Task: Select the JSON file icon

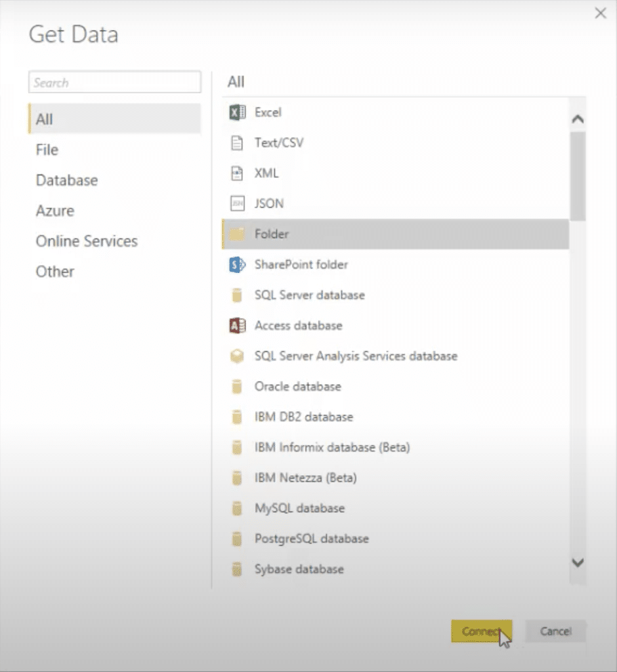Action: [237, 203]
